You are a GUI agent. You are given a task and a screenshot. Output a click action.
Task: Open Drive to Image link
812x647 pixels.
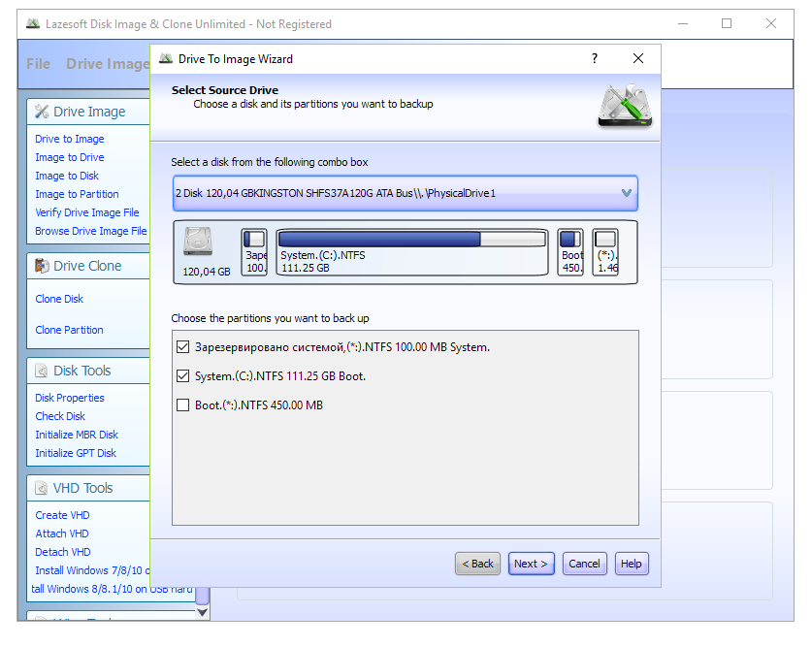pyautogui.click(x=70, y=139)
